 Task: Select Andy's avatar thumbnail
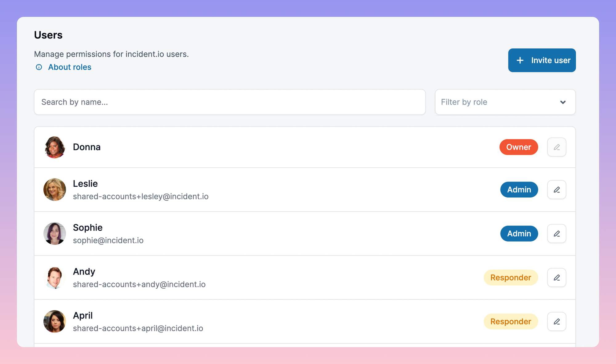click(55, 278)
